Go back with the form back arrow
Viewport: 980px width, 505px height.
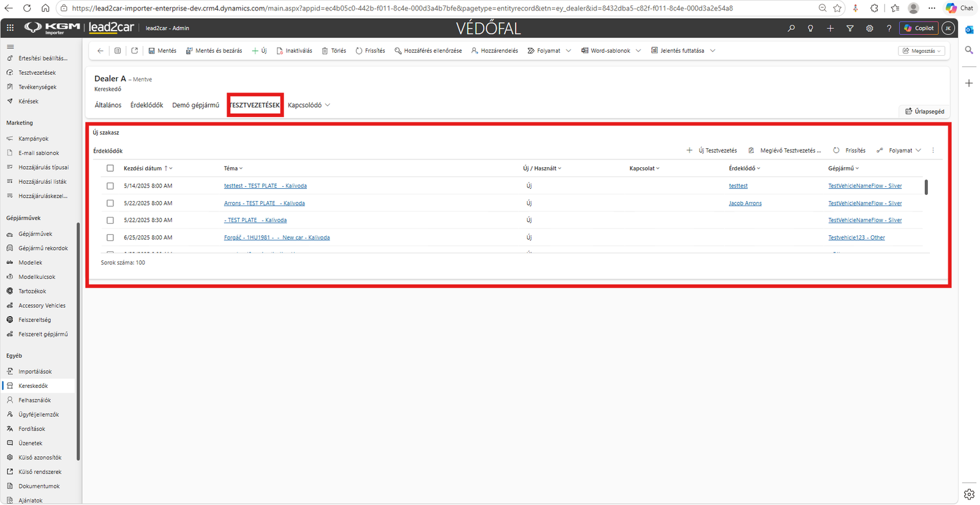tap(100, 51)
